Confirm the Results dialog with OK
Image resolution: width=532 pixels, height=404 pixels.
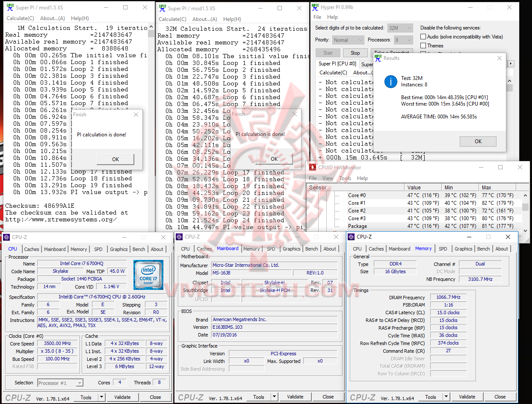point(478,142)
